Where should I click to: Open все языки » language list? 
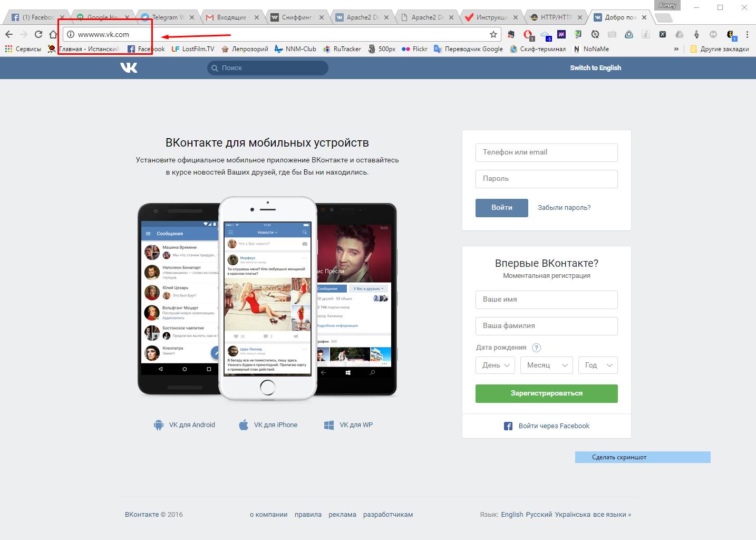pyautogui.click(x=612, y=515)
